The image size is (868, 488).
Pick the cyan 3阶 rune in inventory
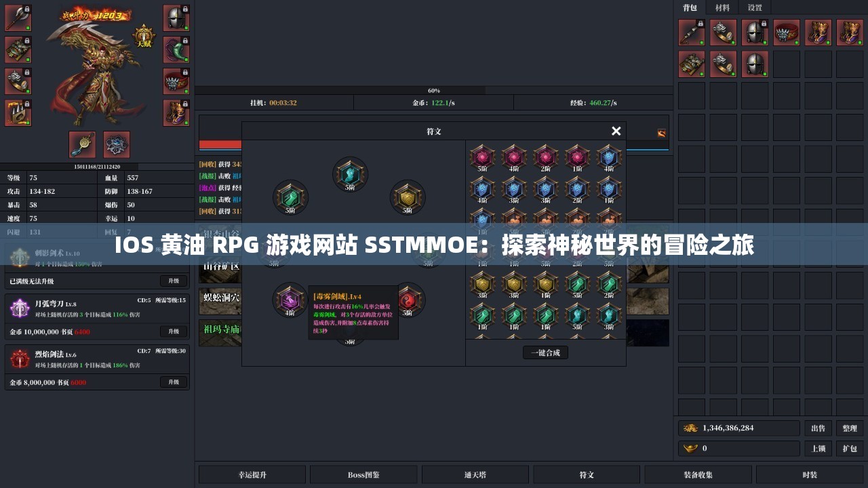[x=610, y=317]
